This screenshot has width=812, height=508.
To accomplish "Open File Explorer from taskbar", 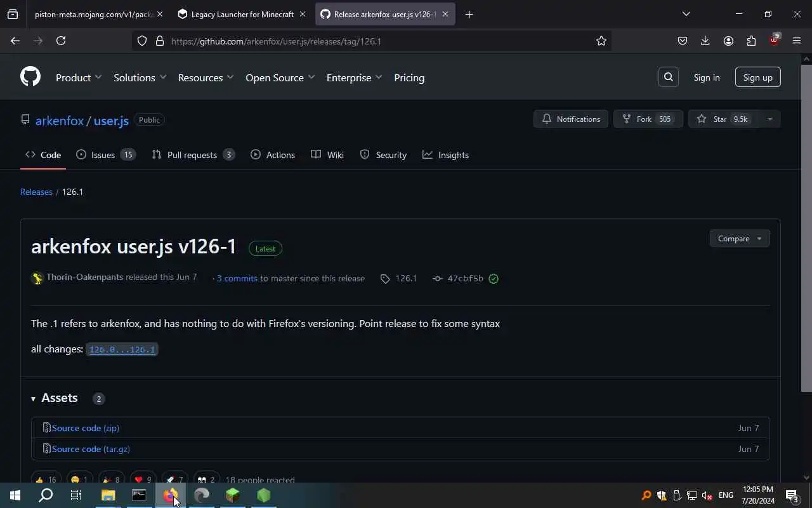I will [108, 495].
